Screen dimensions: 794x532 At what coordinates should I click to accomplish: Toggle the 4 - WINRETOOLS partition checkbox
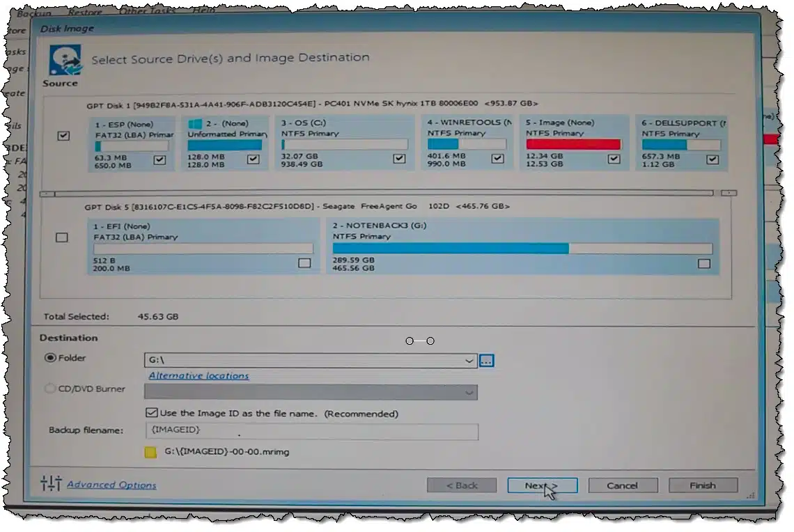click(497, 159)
